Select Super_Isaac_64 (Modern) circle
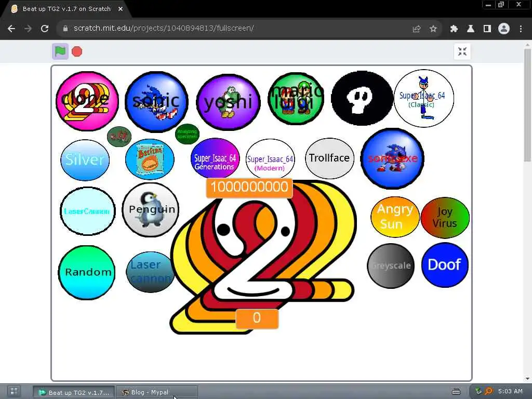 coord(270,159)
